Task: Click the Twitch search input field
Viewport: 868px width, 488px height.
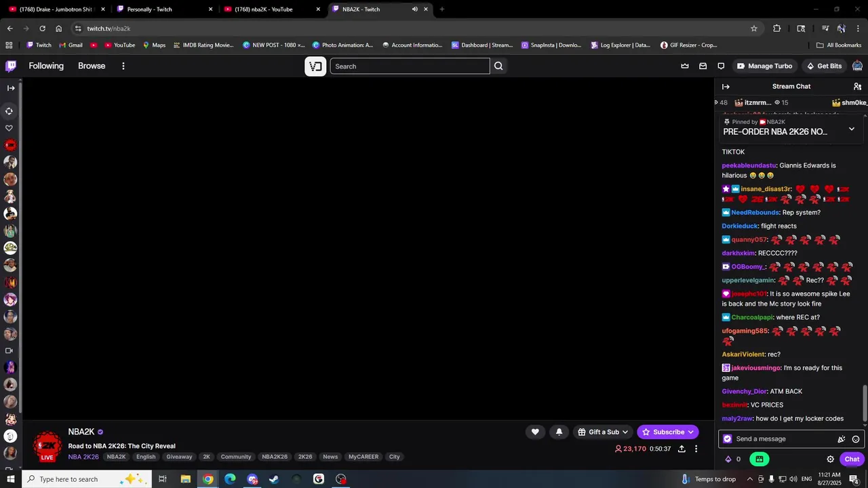Action: click(x=410, y=66)
